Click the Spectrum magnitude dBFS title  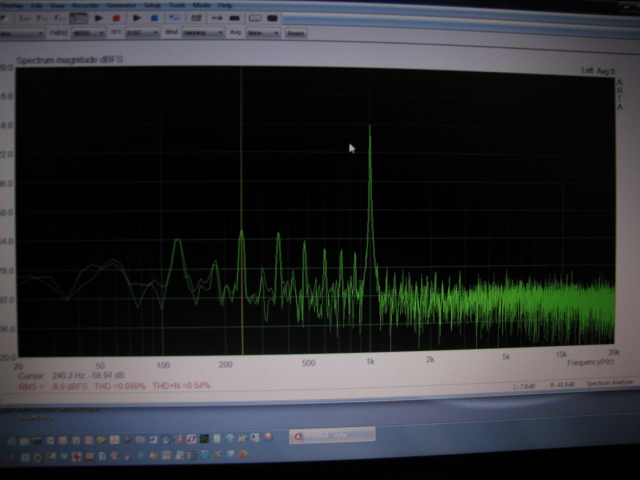(69, 60)
